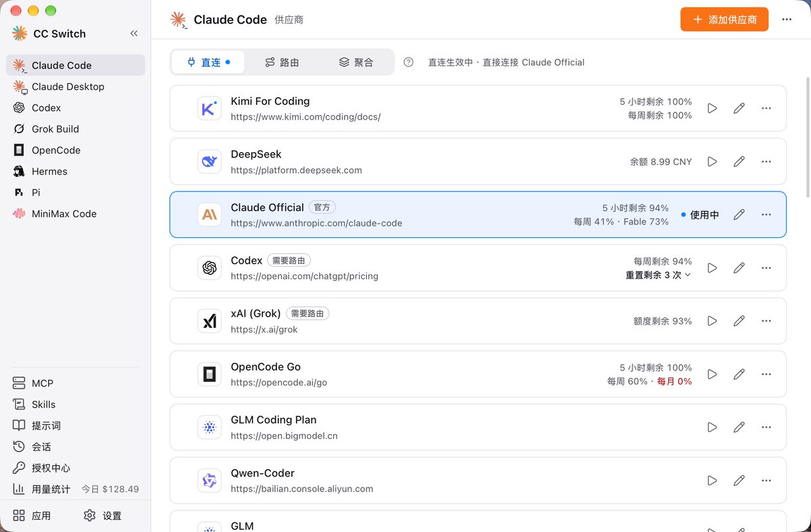Open more options for Kimi For Coding
Screen dimensions: 811x532
point(766,108)
